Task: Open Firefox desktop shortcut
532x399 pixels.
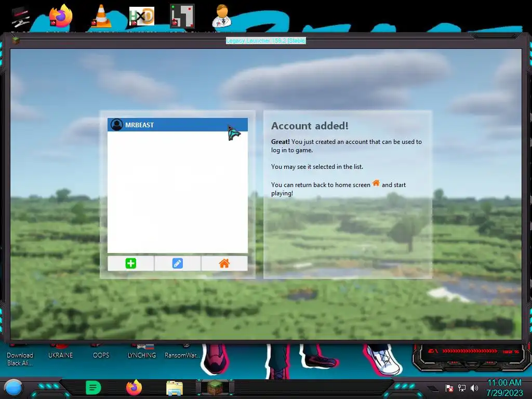Action: click(x=61, y=16)
